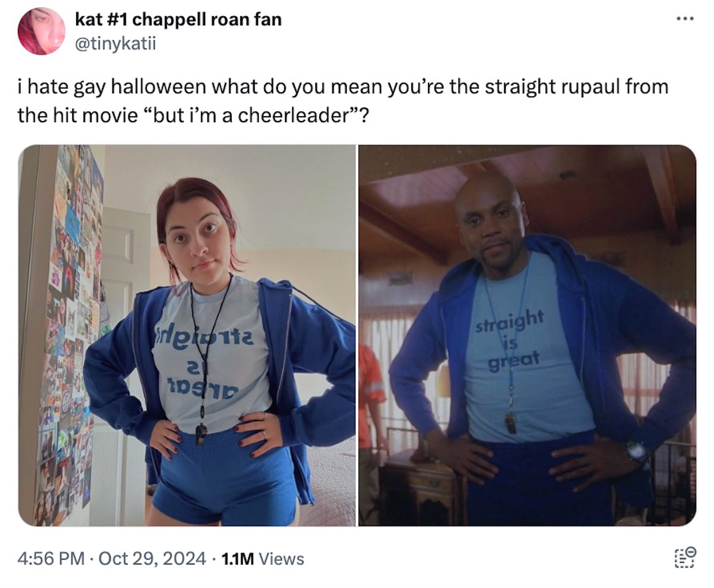Click the 1.1M view count
Image resolution: width=714 pixels, height=588 pixels.
click(x=237, y=559)
